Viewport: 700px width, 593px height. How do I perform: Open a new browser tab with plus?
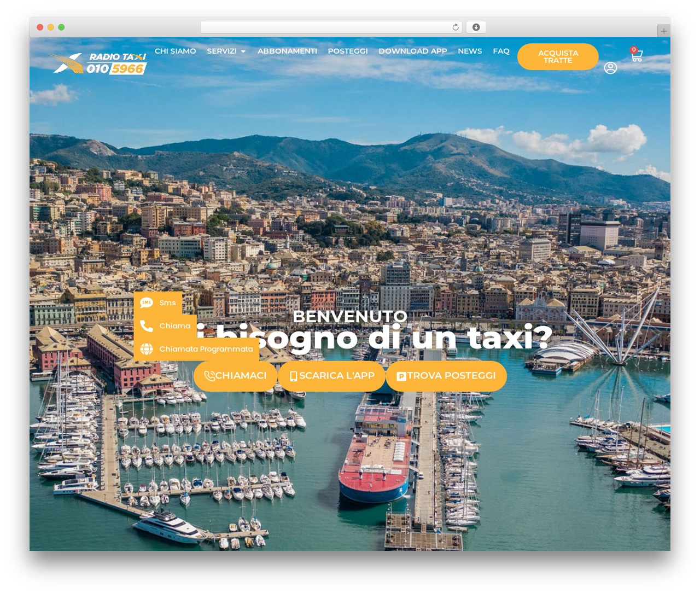664,31
